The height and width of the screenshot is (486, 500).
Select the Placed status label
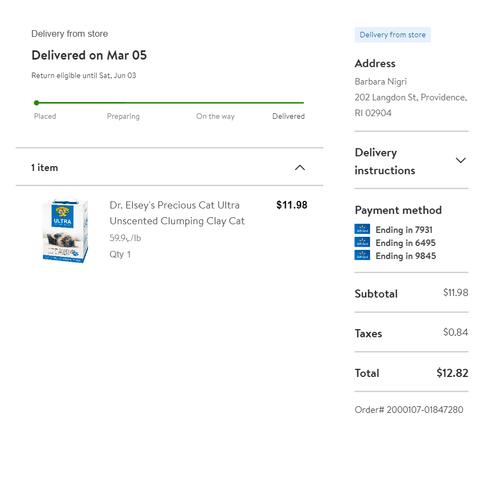pos(45,116)
